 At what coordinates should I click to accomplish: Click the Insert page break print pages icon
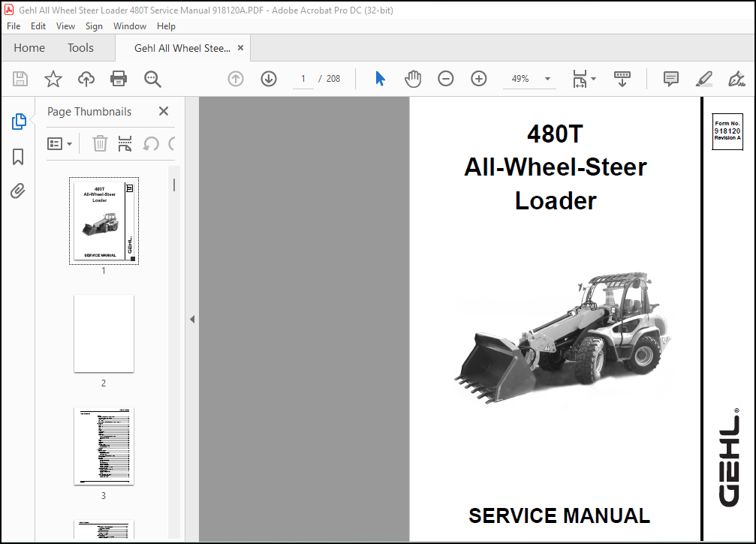[x=125, y=143]
